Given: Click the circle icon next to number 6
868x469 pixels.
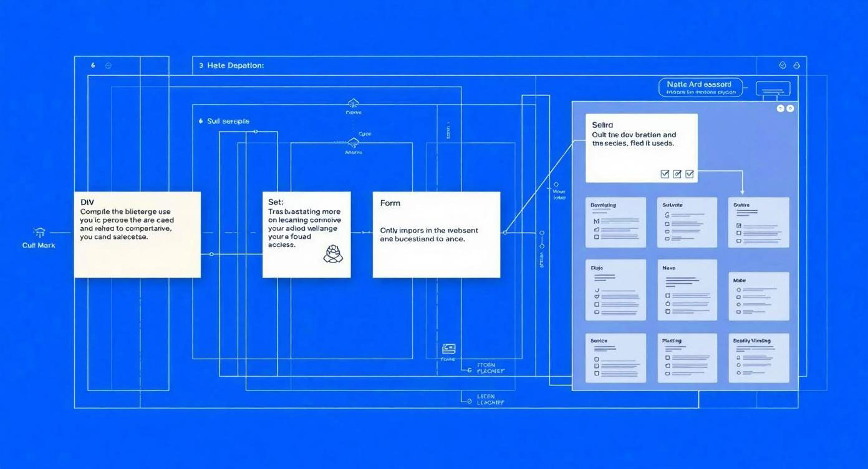Looking at the screenshot, I should click(x=109, y=65).
